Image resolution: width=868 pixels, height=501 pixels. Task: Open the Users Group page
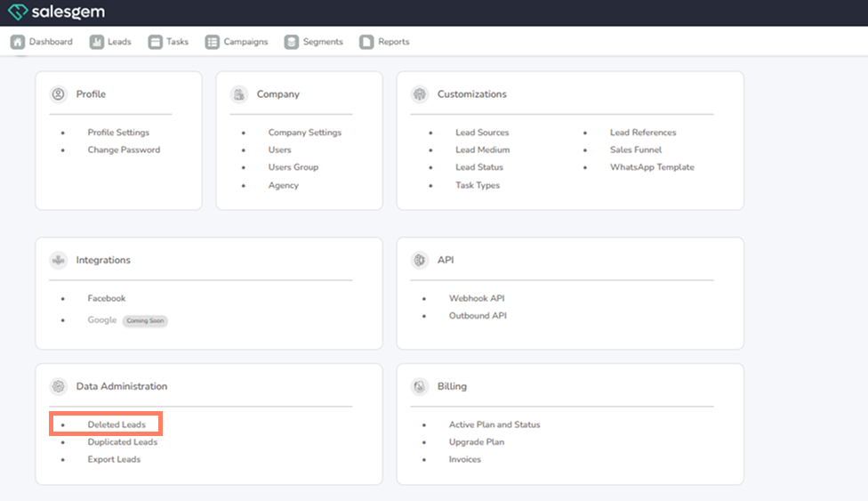[293, 167]
